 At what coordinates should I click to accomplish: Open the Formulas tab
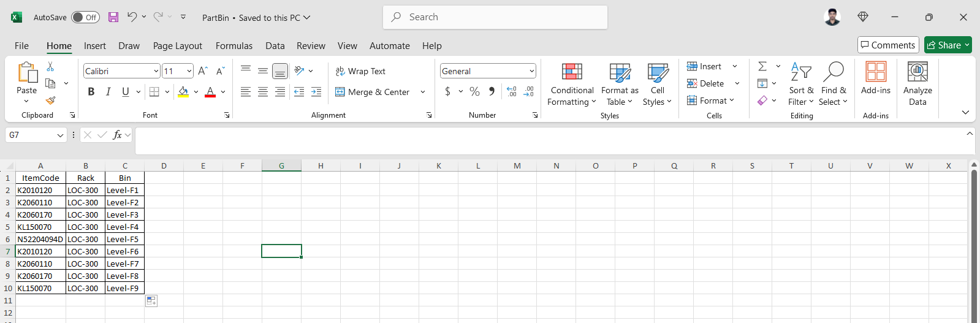234,46
